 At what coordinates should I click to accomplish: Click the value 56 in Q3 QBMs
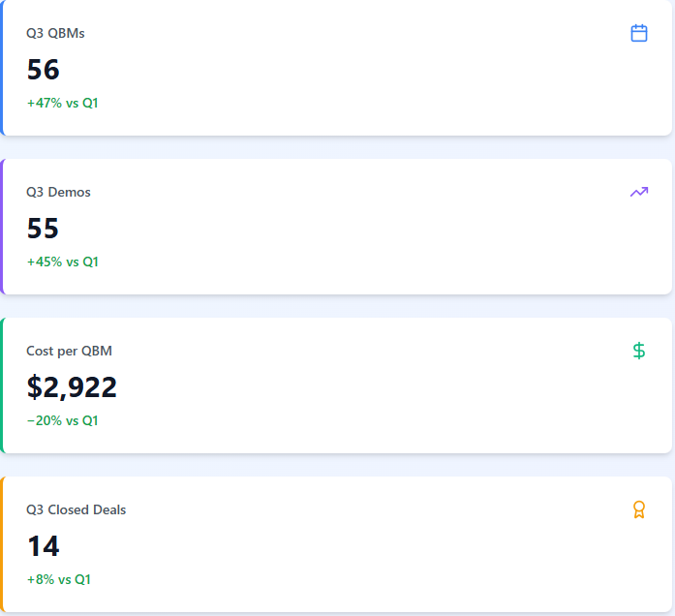(x=43, y=70)
